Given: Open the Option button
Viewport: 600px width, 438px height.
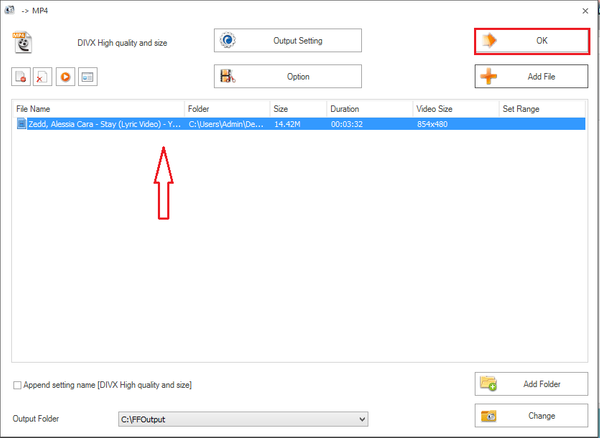Looking at the screenshot, I should tap(288, 76).
